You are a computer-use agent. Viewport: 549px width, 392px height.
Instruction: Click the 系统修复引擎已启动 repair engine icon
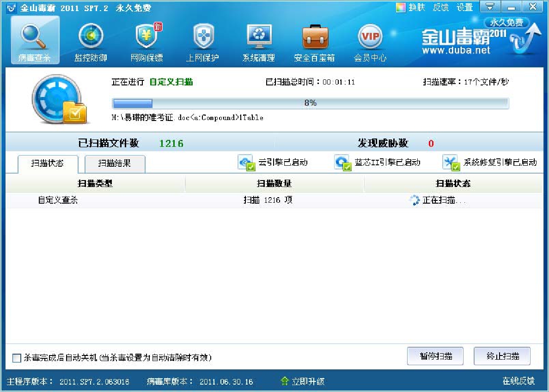[451, 163]
